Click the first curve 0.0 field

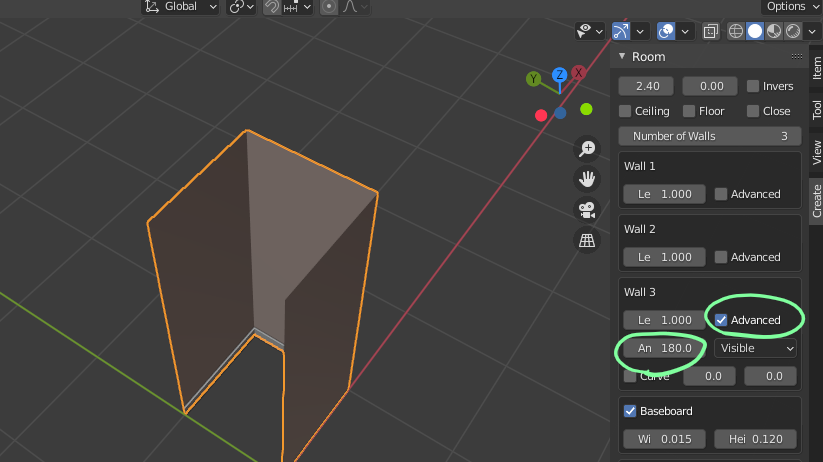coord(709,376)
